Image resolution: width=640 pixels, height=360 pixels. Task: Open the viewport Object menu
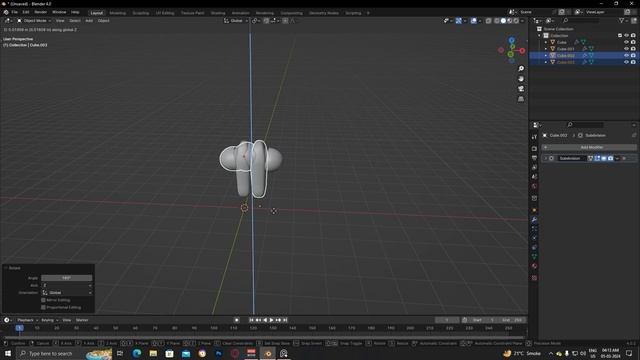click(x=103, y=20)
